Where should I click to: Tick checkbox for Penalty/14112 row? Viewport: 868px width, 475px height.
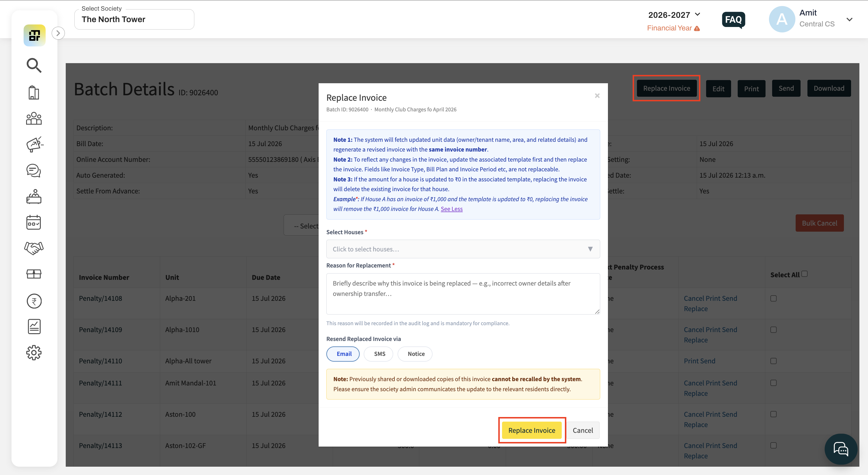(773, 414)
